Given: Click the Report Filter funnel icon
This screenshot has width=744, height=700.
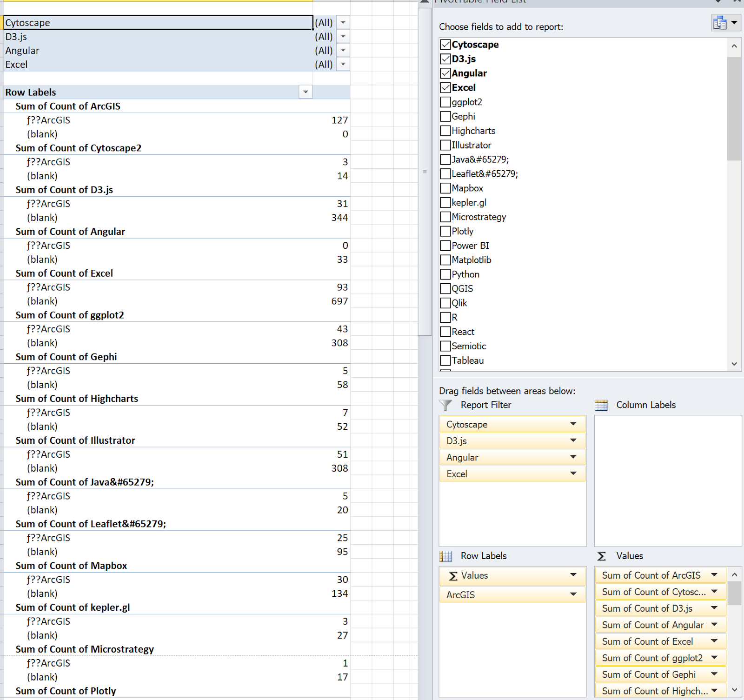Looking at the screenshot, I should pyautogui.click(x=445, y=405).
